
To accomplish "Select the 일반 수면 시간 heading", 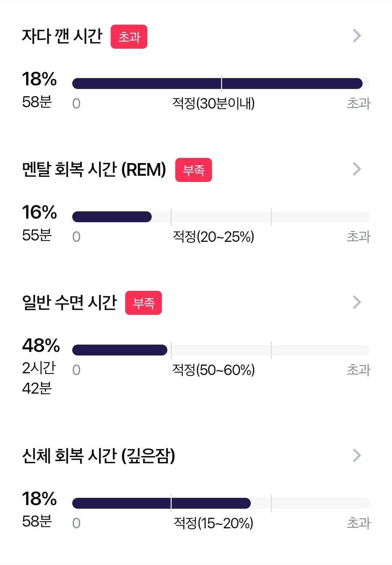I will point(69,302).
